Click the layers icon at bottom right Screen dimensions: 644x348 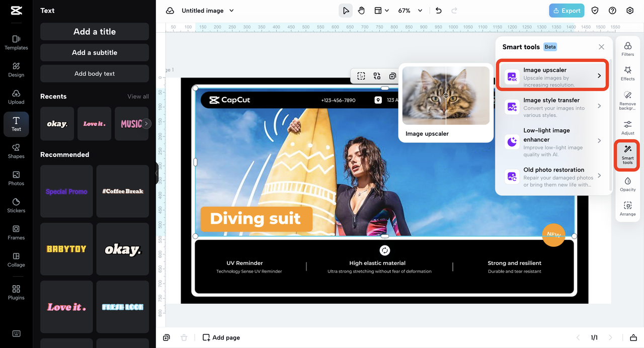pyautogui.click(x=633, y=337)
